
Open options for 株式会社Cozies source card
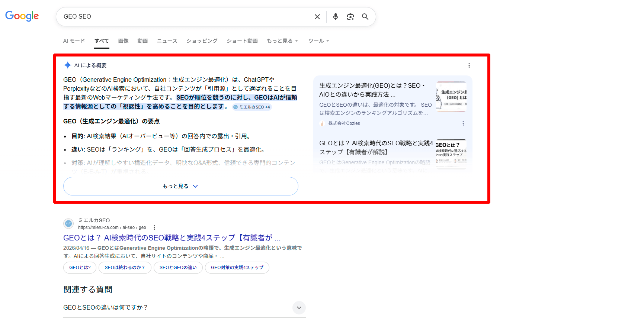(x=463, y=123)
